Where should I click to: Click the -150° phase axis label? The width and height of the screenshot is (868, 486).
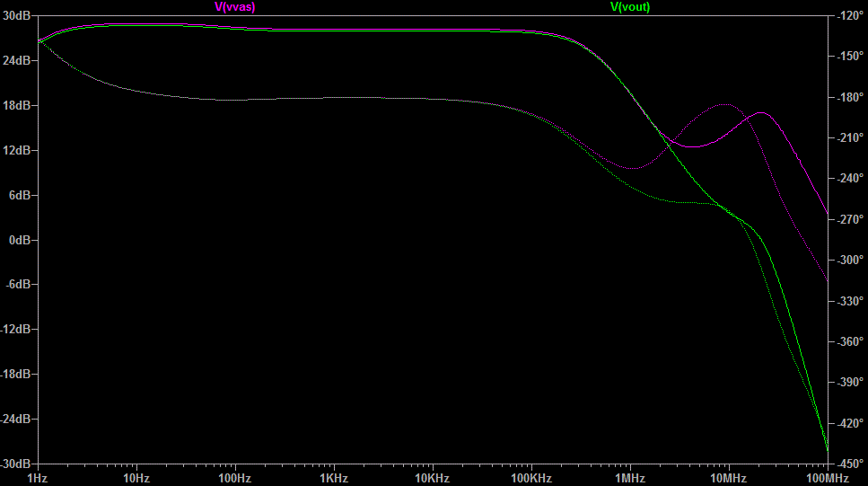pos(849,56)
